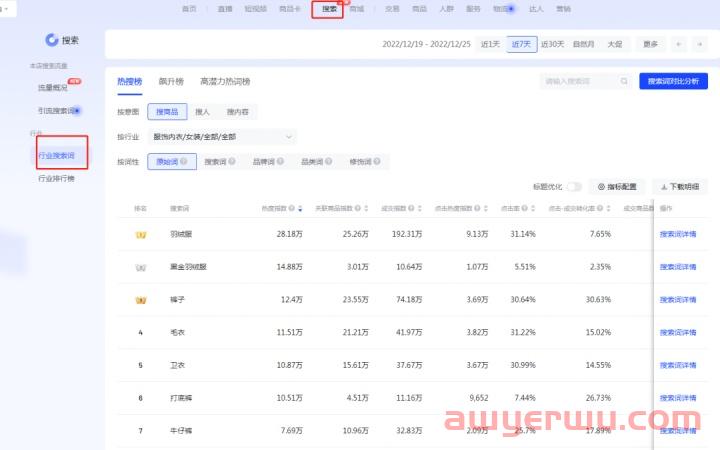The image size is (720, 450).
Task: Click the gold crown icon for 羽绒服
Action: pyautogui.click(x=141, y=234)
